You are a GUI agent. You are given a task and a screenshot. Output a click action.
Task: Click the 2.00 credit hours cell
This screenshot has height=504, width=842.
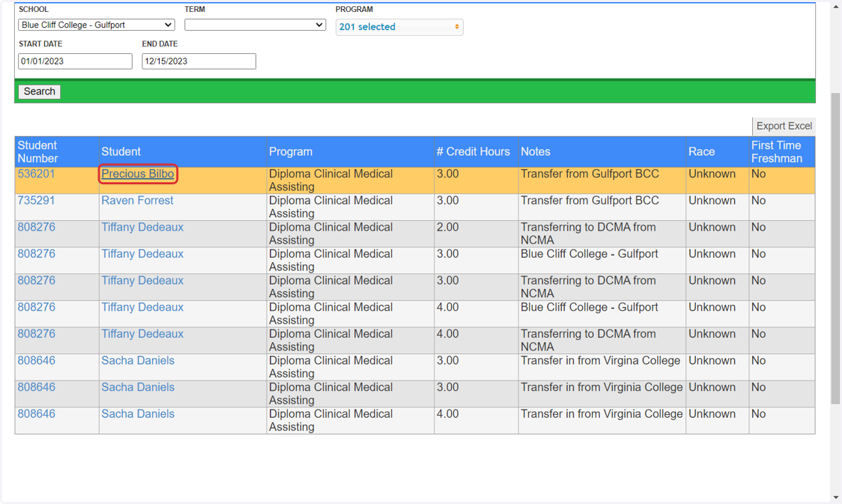pos(476,233)
